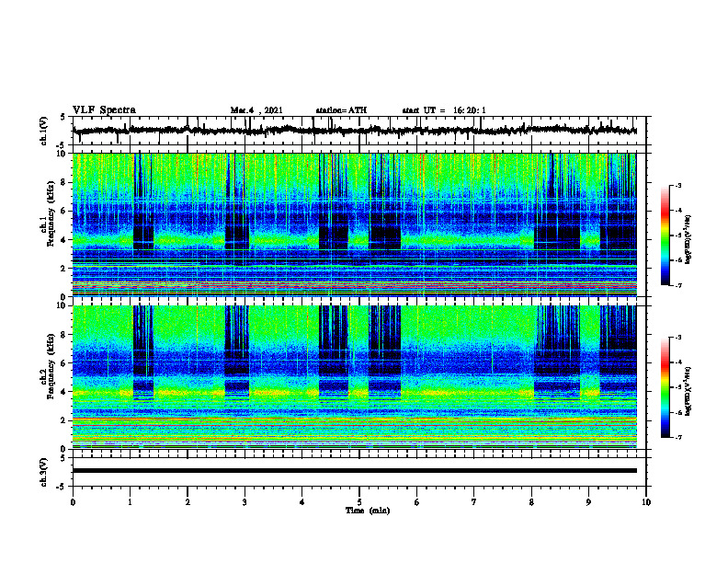Click time axis tick label "7"
This screenshot has height=563, width=728.
coord(474,502)
